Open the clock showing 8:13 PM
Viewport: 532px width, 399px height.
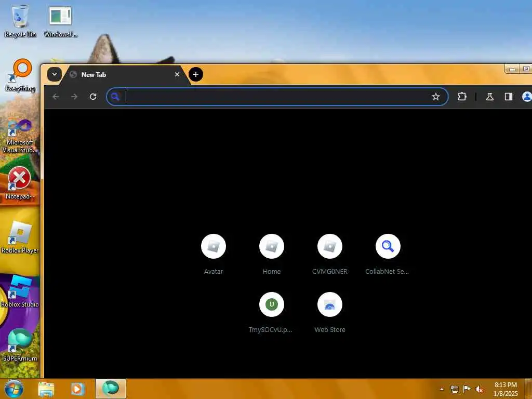[506, 389]
